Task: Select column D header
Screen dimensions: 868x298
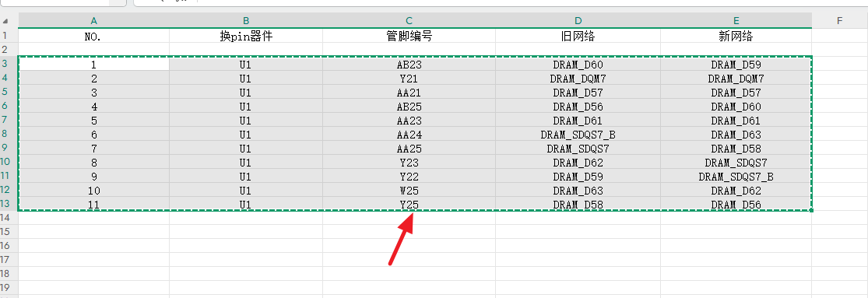Action: [x=578, y=21]
